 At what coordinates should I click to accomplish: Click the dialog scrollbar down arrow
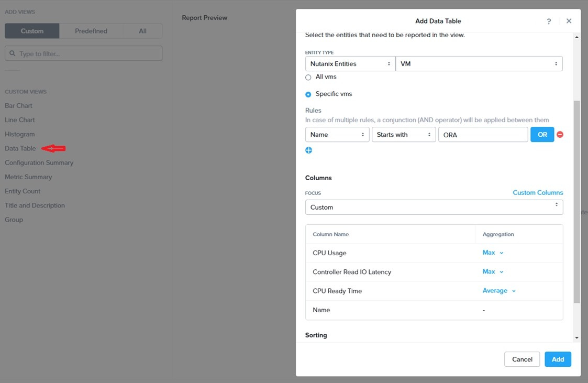[x=577, y=338]
